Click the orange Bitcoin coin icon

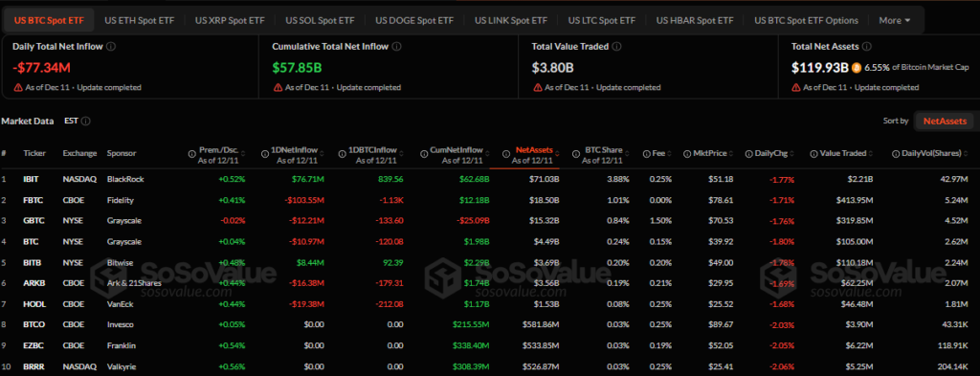pos(857,67)
